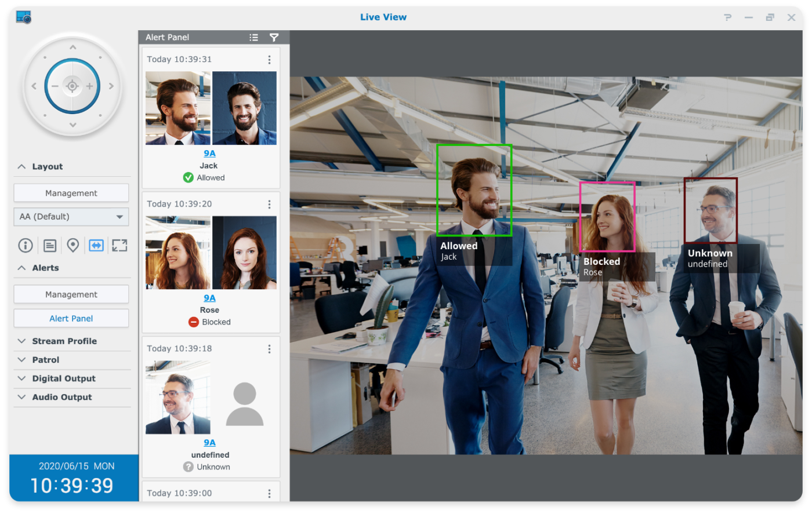Screen dimensions: 812x514
Task: Open options menu for Jack's alert
Action: 269,59
